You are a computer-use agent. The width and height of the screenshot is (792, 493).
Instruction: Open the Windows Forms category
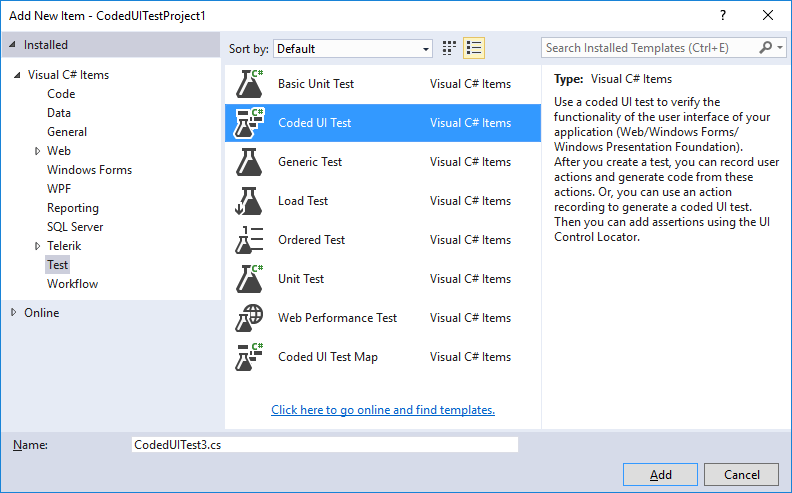pyautogui.click(x=89, y=170)
